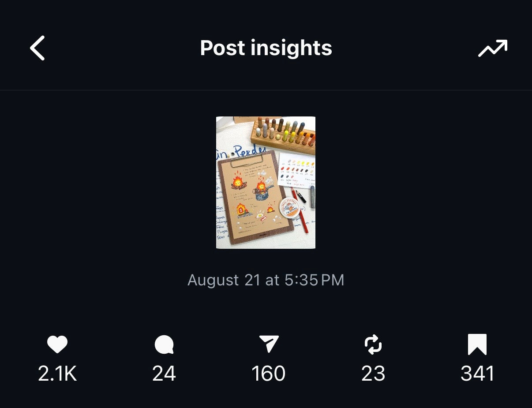The height and width of the screenshot is (408, 532).
Task: Click the 160 shares count
Action: pyautogui.click(x=269, y=374)
